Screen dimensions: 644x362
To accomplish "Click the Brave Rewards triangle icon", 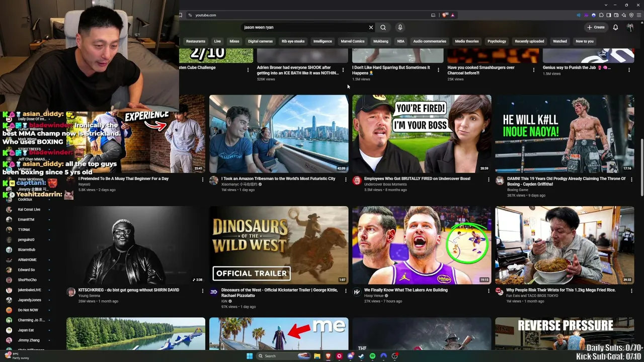I will 452,15.
